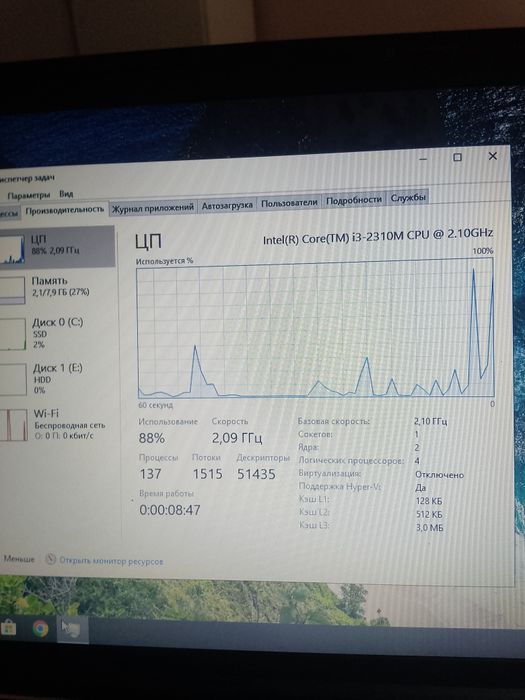The height and width of the screenshot is (700, 525).
Task: Click the Память mini graph thumbnail
Action: tap(12, 290)
